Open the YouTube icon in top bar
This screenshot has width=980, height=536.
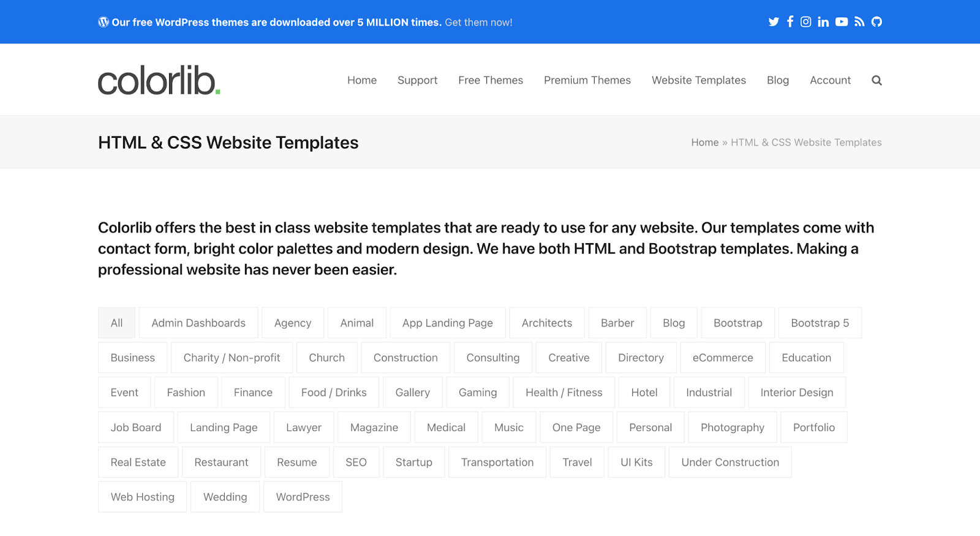click(x=842, y=22)
